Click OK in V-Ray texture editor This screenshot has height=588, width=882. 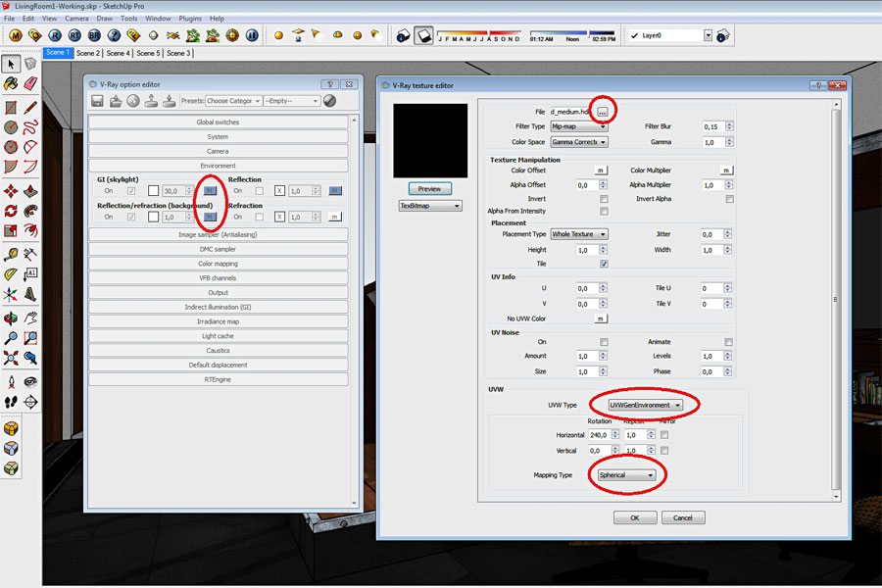pyautogui.click(x=635, y=518)
